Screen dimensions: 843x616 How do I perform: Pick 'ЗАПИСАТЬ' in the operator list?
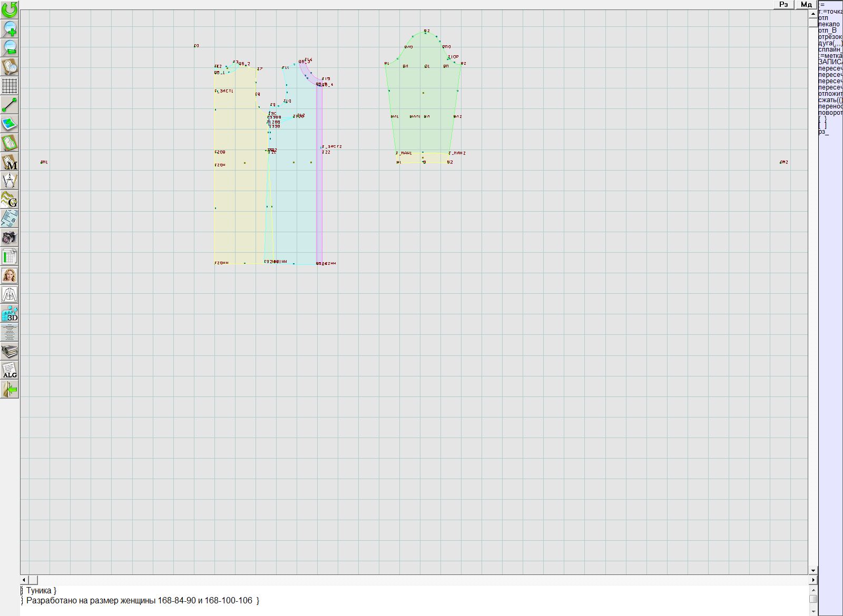(x=830, y=62)
